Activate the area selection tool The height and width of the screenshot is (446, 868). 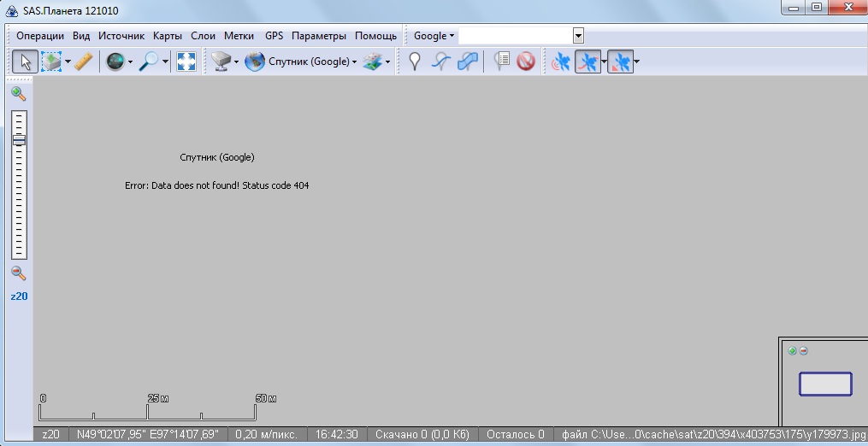51,62
